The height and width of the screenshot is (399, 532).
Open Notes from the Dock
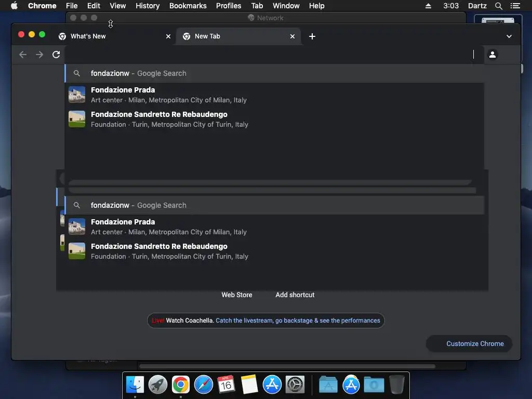(249, 385)
